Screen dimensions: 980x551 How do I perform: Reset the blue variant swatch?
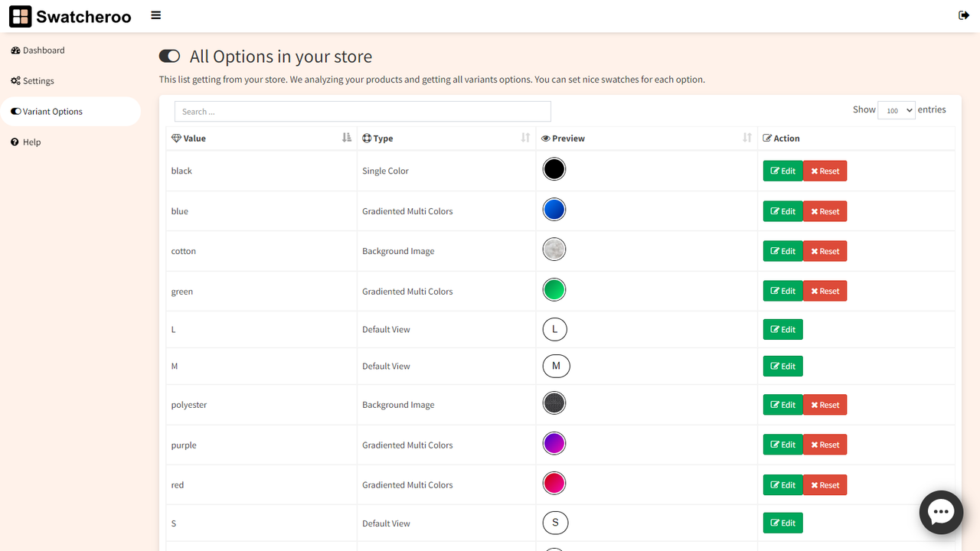[825, 210]
